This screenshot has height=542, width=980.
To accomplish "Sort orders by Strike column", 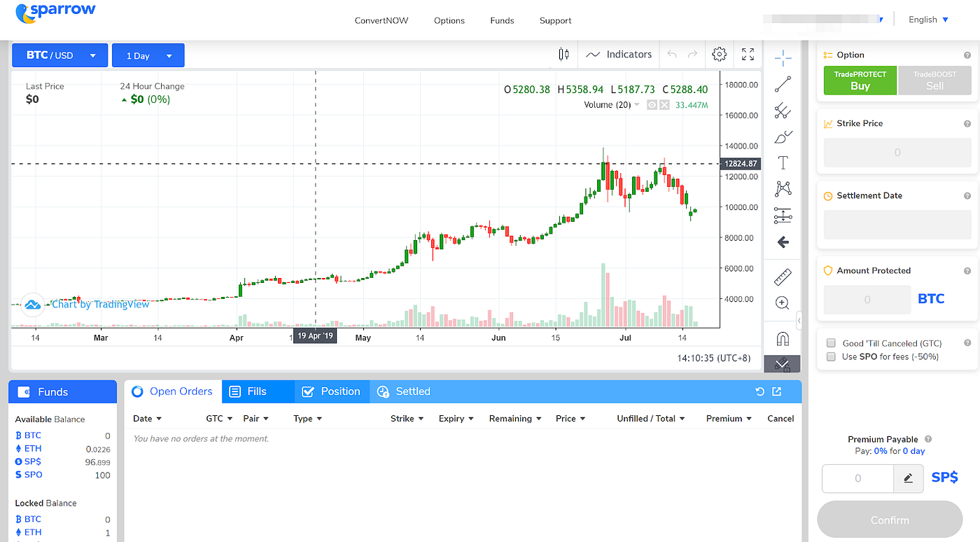I will [x=407, y=418].
